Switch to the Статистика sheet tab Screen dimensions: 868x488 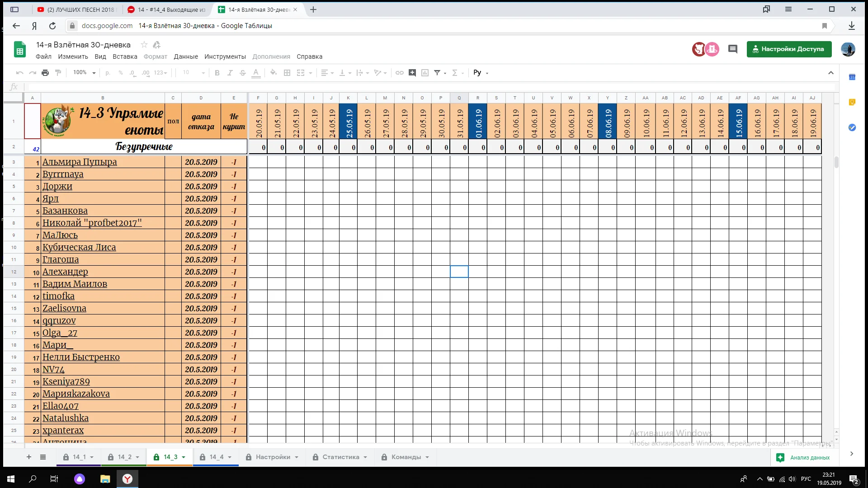click(340, 457)
